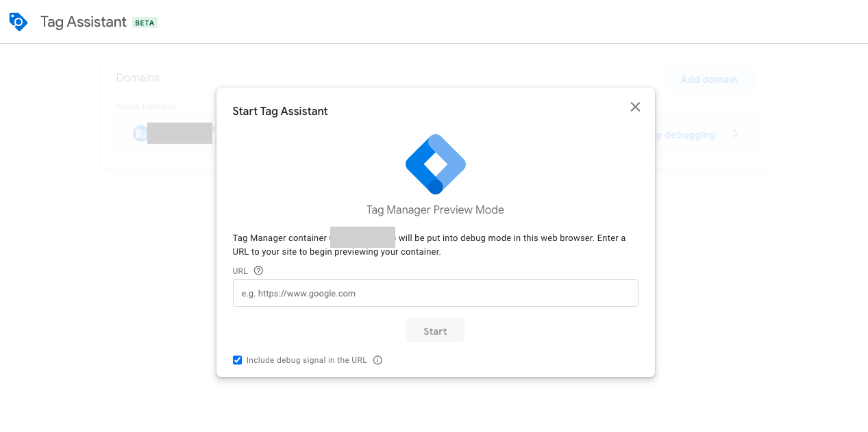
Task: Click the Tag Assistant title text
Action: (84, 22)
